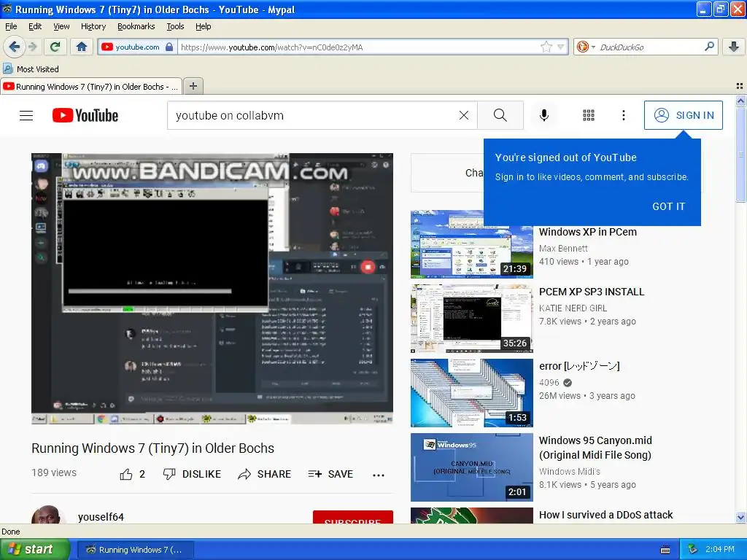Click the vertical scrollbar thumb
The width and height of the screenshot is (747, 560).
coord(740,155)
